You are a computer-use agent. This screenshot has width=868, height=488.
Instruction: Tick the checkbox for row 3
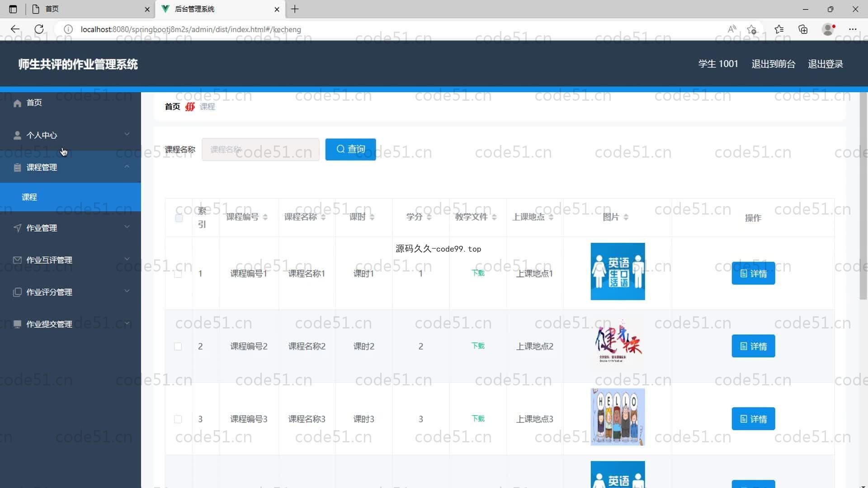tap(178, 419)
